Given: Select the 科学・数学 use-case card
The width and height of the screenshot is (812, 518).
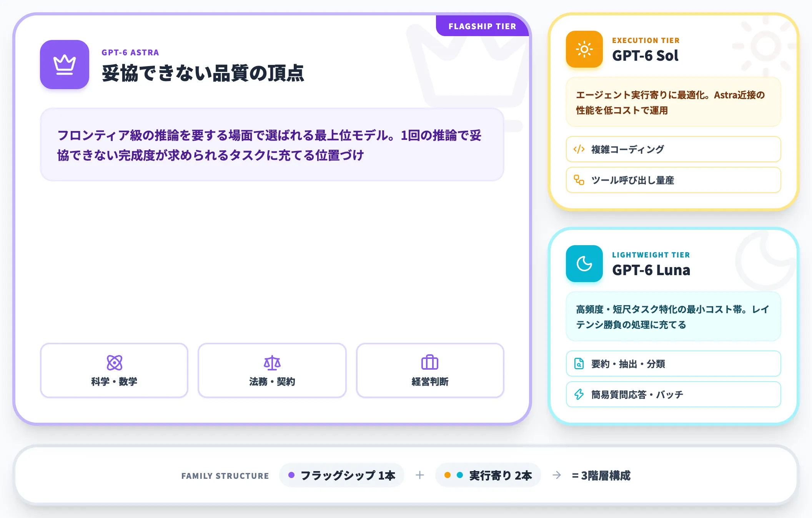Looking at the screenshot, I should (x=114, y=370).
